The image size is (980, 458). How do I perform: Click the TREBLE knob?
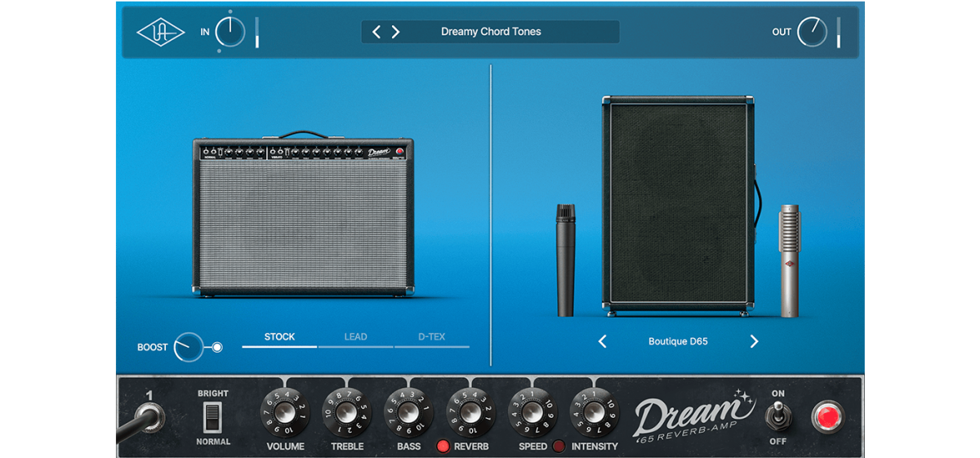(347, 413)
